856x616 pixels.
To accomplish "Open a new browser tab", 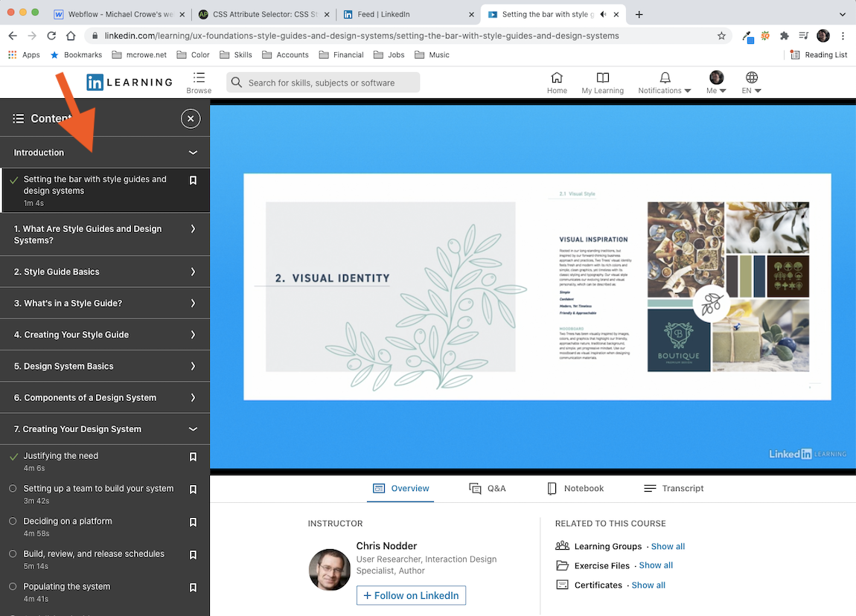I will tap(639, 14).
